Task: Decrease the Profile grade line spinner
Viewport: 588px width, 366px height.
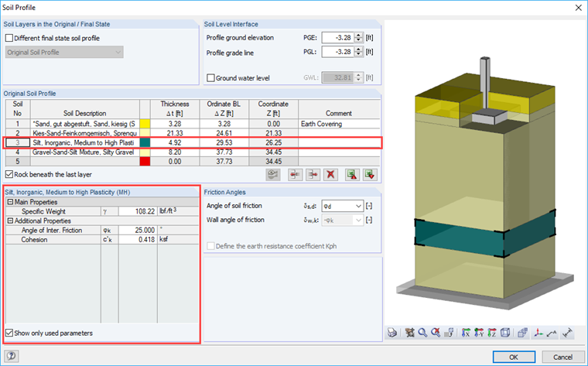Action: coord(358,54)
